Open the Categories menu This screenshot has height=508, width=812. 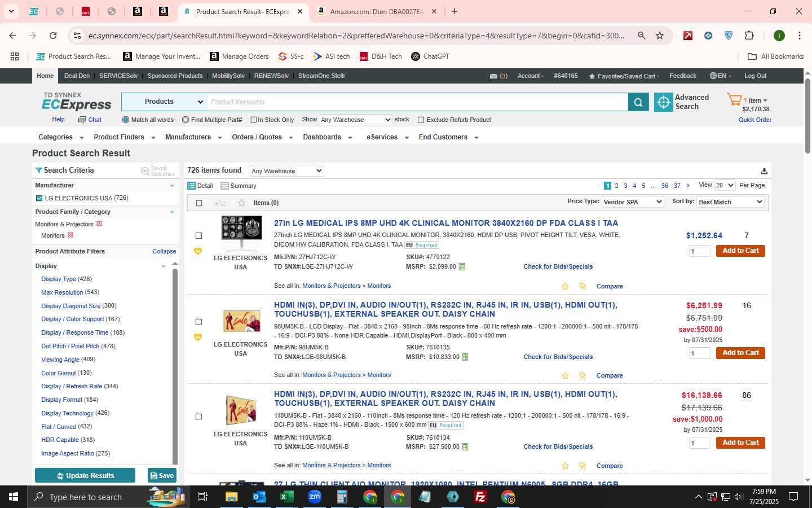(x=61, y=137)
